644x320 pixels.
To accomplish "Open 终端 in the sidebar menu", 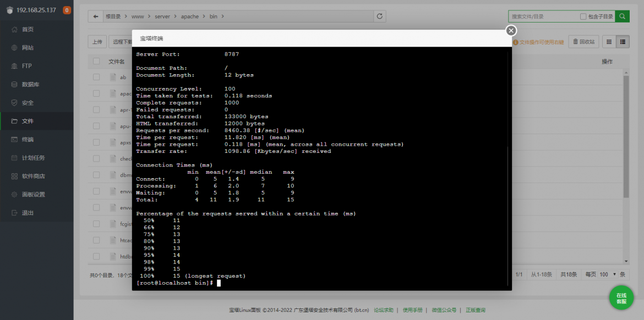I will click(x=28, y=140).
